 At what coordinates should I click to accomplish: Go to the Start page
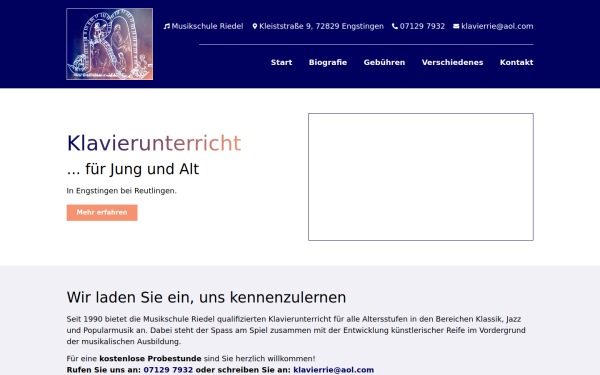[281, 62]
